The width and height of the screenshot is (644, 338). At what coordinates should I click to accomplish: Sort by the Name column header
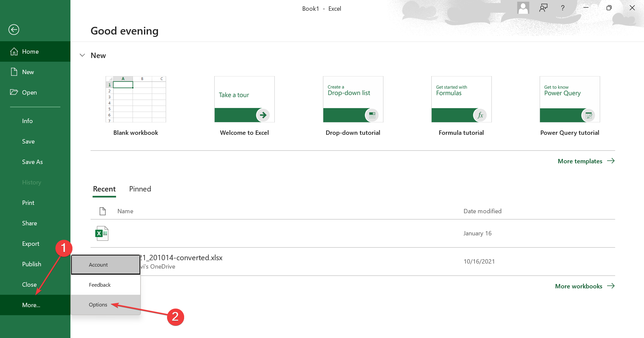click(x=125, y=211)
